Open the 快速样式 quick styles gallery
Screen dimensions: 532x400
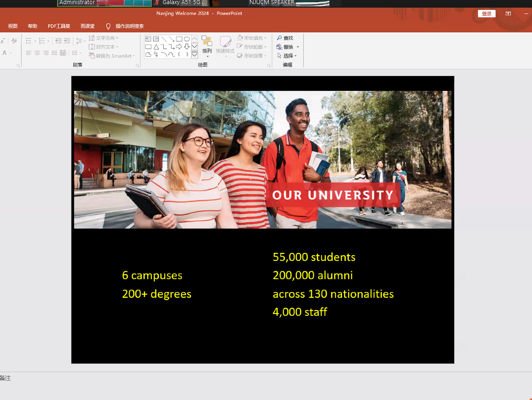(225, 46)
